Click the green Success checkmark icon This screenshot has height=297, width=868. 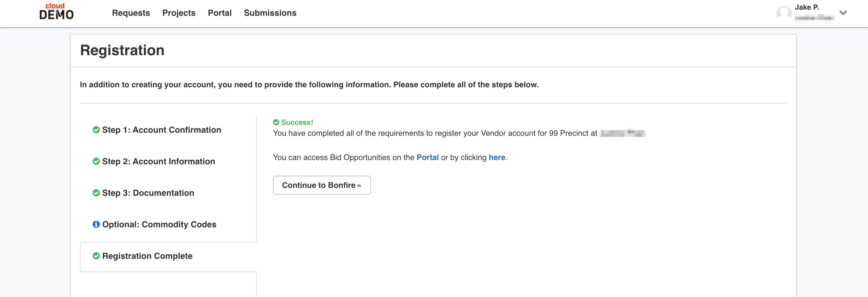276,122
